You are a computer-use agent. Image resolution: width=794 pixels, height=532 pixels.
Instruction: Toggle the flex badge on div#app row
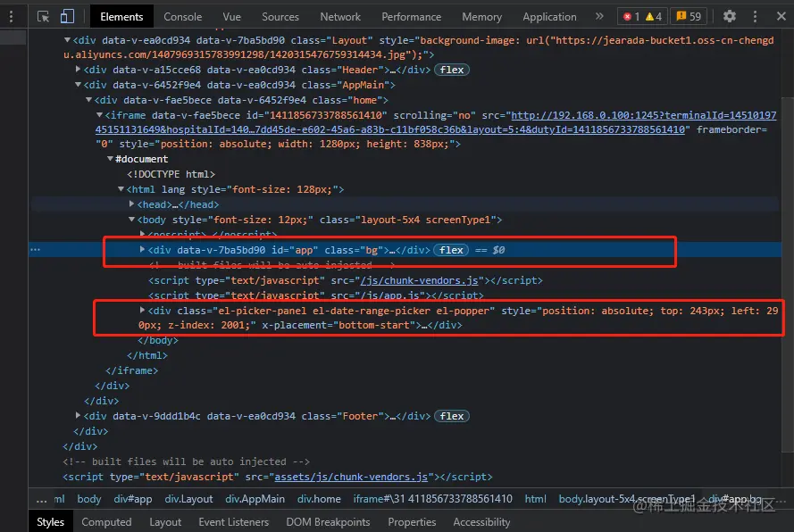451,250
